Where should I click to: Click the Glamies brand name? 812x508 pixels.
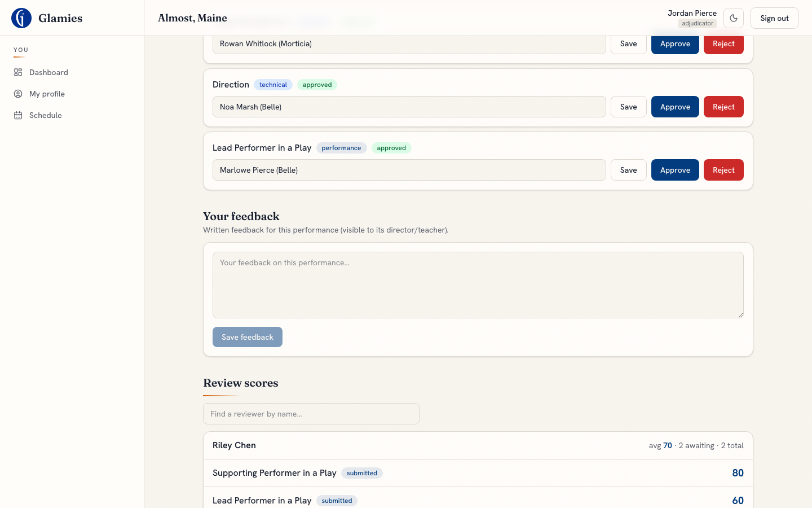click(60, 18)
